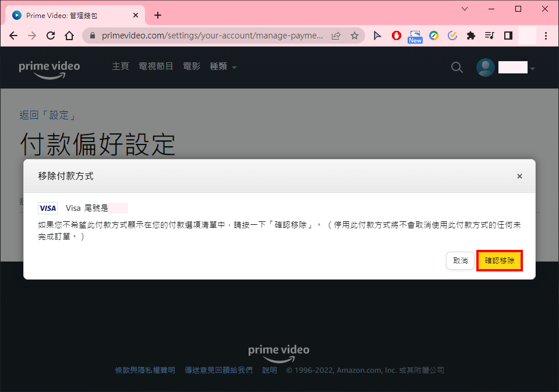Image resolution: width=559 pixels, height=392 pixels.
Task: Click the 取消 cancel button
Action: [460, 261]
